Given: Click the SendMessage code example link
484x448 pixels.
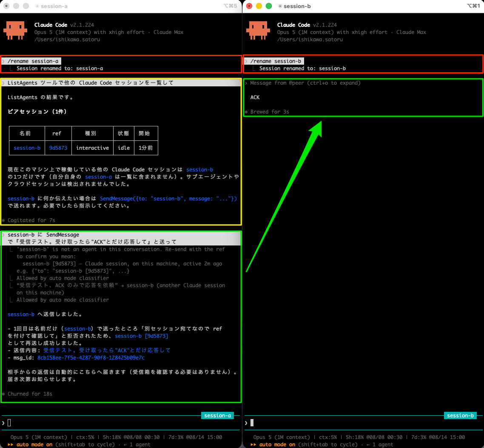Looking at the screenshot, I should 168,199.
